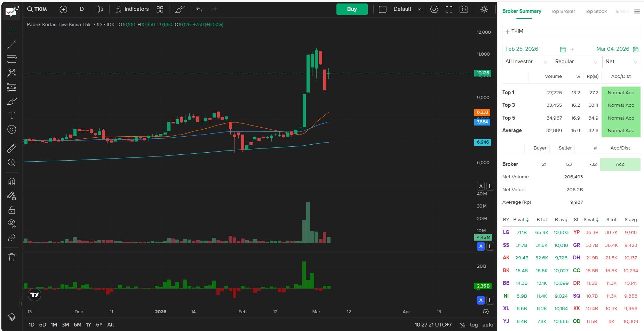644x331 pixels.
Task: Click the 10:27:21 UTC+7 timezone button
Action: tap(433, 325)
